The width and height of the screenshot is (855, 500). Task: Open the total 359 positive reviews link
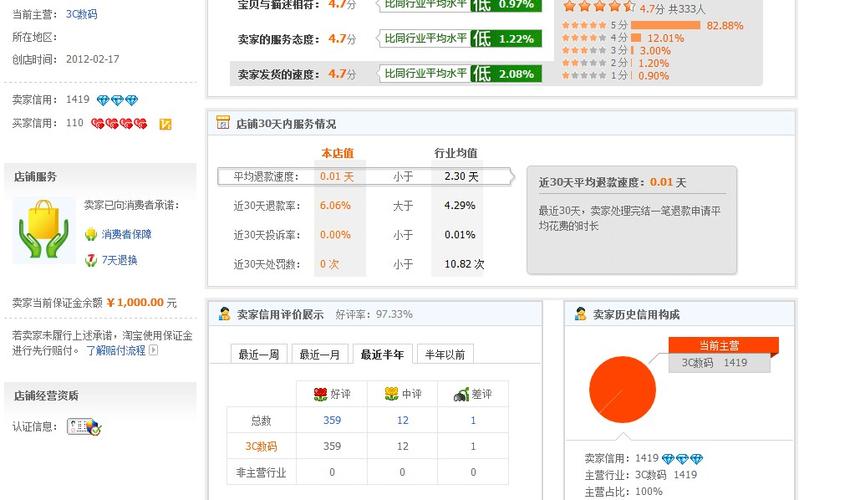[332, 420]
